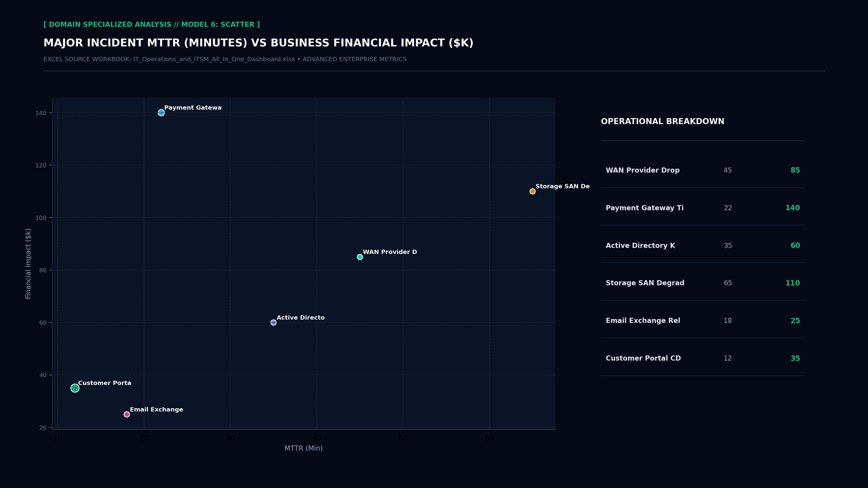
Task: Select 'WAN Provider Drop' table row name
Action: click(643, 170)
